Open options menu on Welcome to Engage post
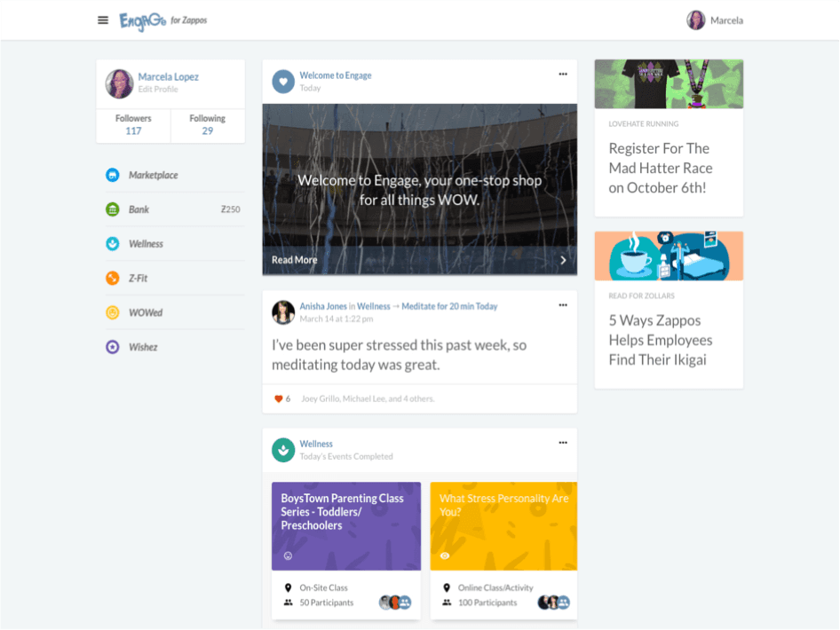 [563, 75]
